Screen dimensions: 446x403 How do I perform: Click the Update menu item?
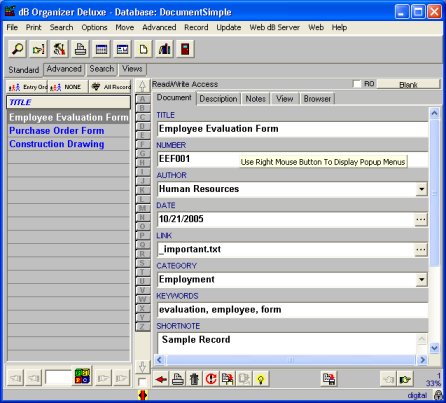point(229,27)
